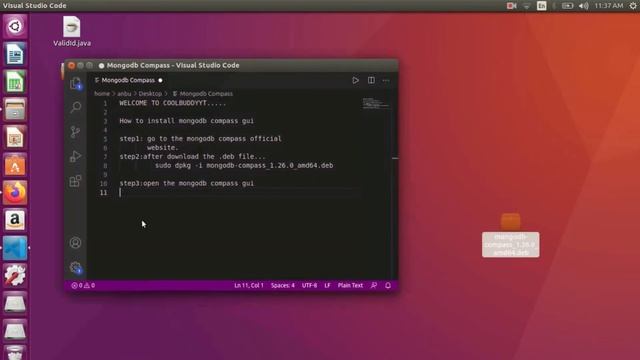Change indentation via Spaces: 4
Image resolution: width=640 pixels, height=360 pixels.
pyautogui.click(x=282, y=285)
